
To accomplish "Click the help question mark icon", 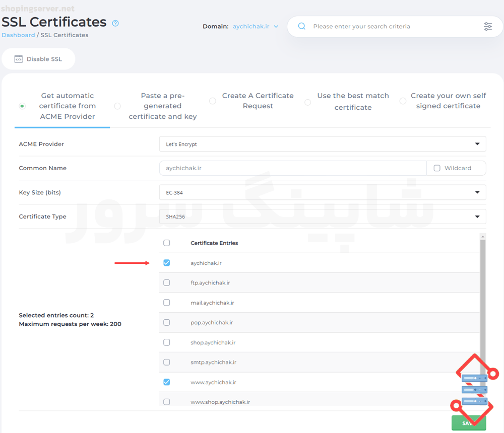I will tap(115, 23).
